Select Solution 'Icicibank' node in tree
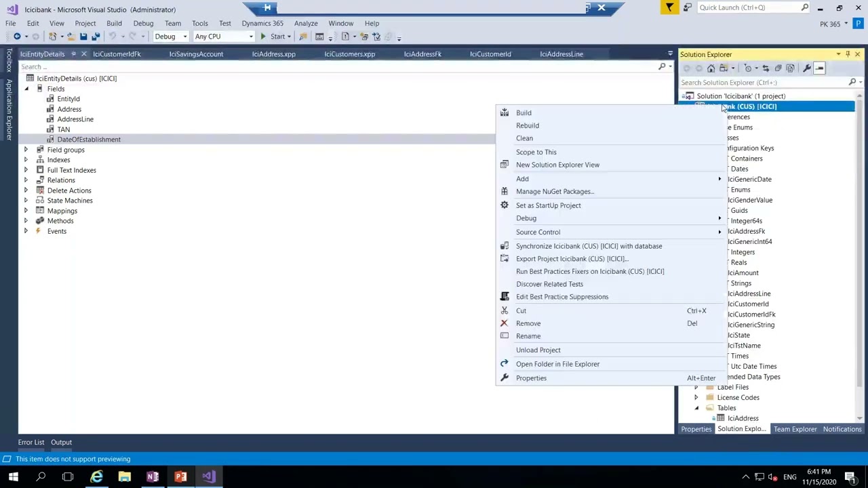This screenshot has height=488, width=868. tap(741, 96)
